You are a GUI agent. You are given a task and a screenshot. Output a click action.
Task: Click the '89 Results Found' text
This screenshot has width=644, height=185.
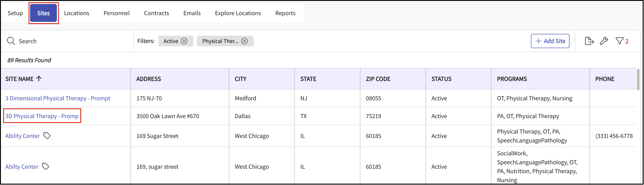(29, 60)
